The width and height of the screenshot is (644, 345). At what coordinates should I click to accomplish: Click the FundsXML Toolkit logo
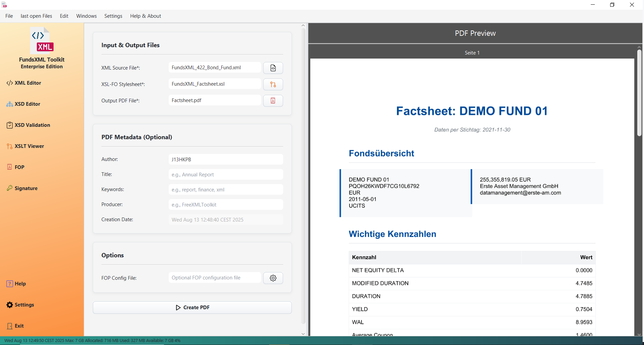coord(42,41)
